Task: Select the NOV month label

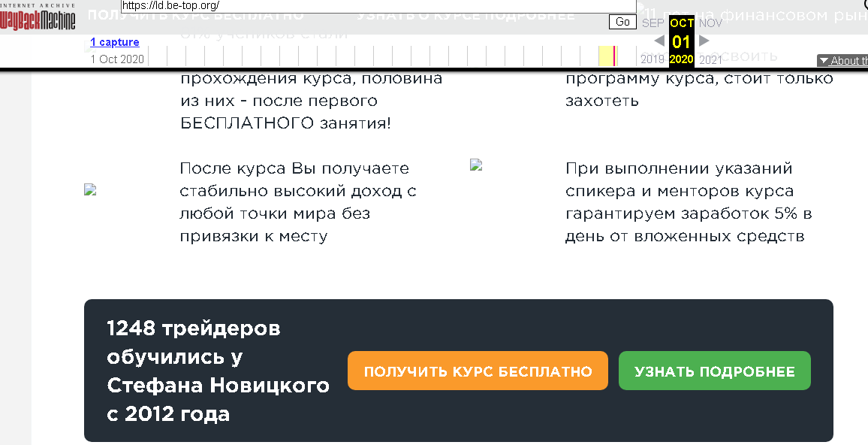Action: [x=710, y=23]
